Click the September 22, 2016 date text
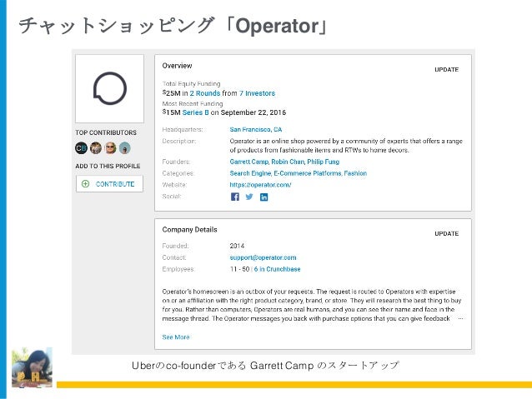The width and height of the screenshot is (532, 399). (x=253, y=112)
